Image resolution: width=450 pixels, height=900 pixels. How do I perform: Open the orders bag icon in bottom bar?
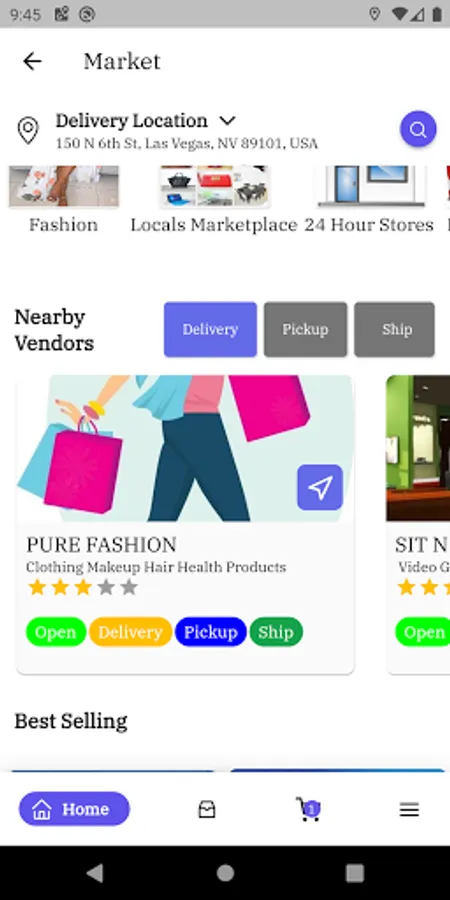click(x=207, y=809)
